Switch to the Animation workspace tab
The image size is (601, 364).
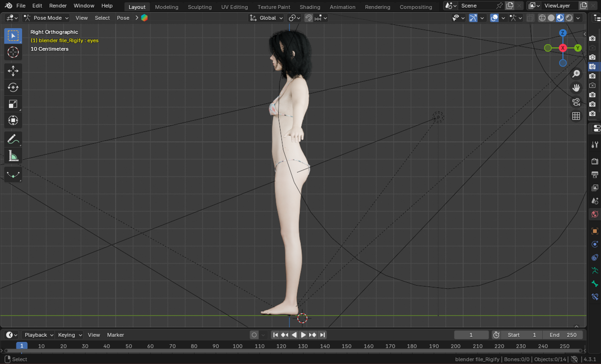click(x=343, y=7)
